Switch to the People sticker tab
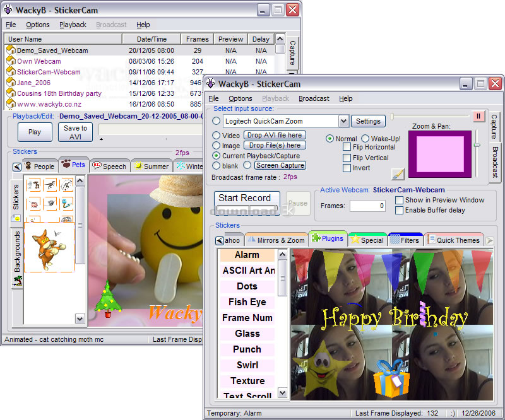This screenshot has width=505, height=420. 40,166
